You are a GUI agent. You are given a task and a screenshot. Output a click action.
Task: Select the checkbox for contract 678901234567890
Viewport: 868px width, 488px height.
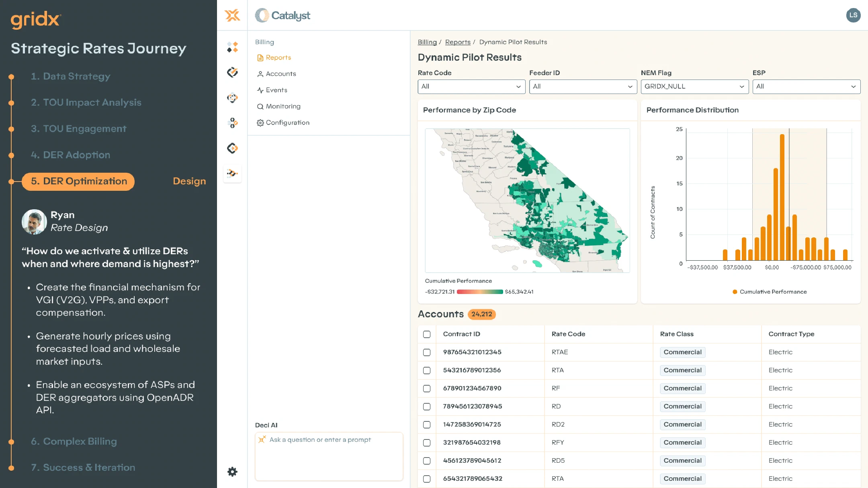(427, 388)
